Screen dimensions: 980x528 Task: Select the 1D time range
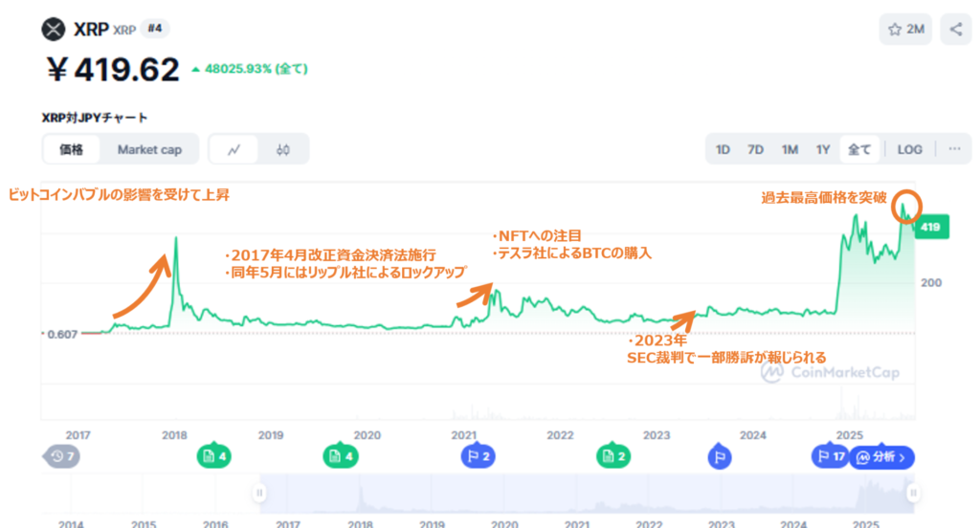point(724,149)
